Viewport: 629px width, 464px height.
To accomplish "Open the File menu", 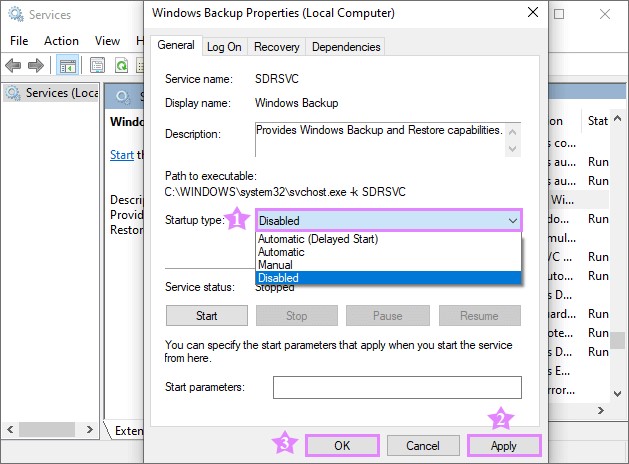I will click(19, 41).
